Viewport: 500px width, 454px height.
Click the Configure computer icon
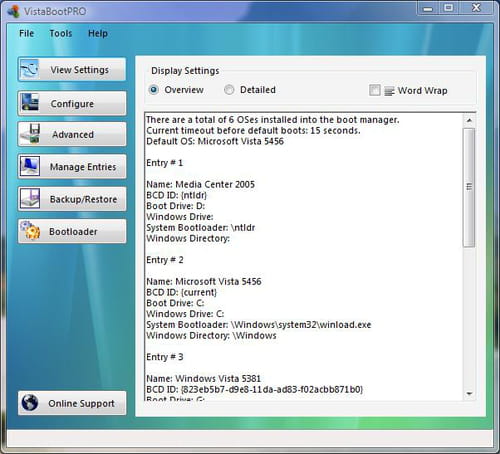click(30, 103)
